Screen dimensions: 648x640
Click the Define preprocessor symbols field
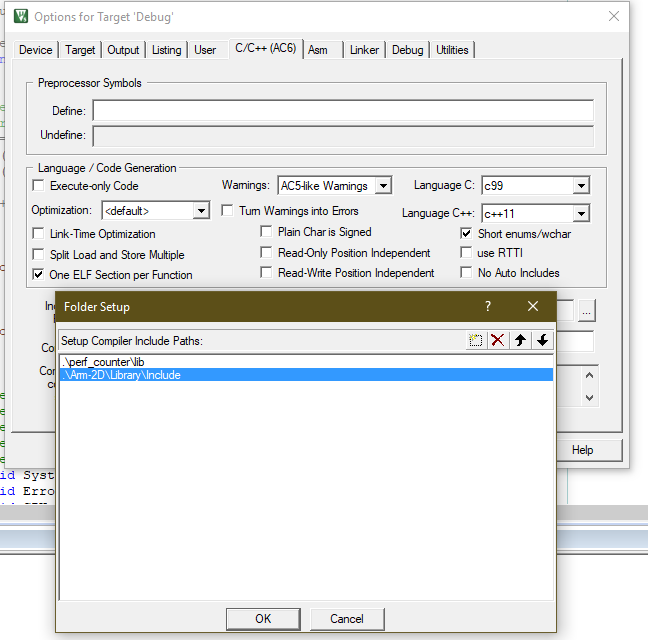point(342,111)
